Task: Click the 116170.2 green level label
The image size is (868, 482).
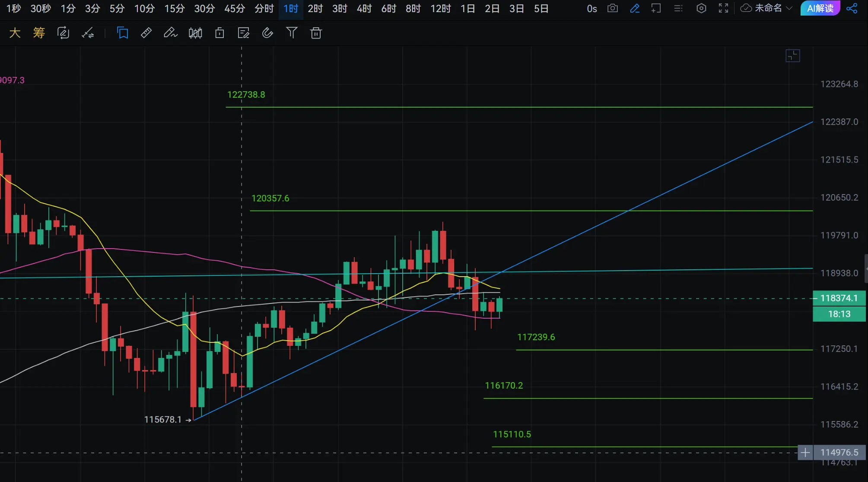Action: click(x=504, y=386)
